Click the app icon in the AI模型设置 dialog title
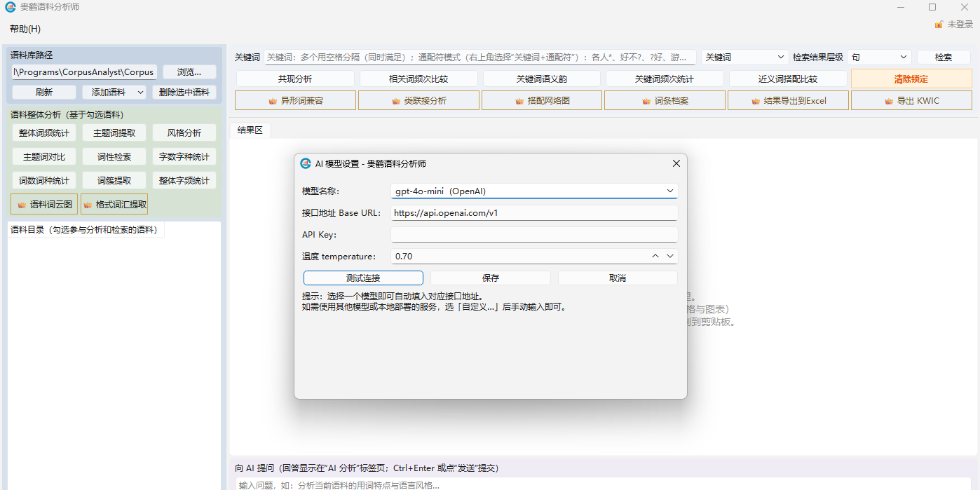980x490 pixels. point(306,163)
